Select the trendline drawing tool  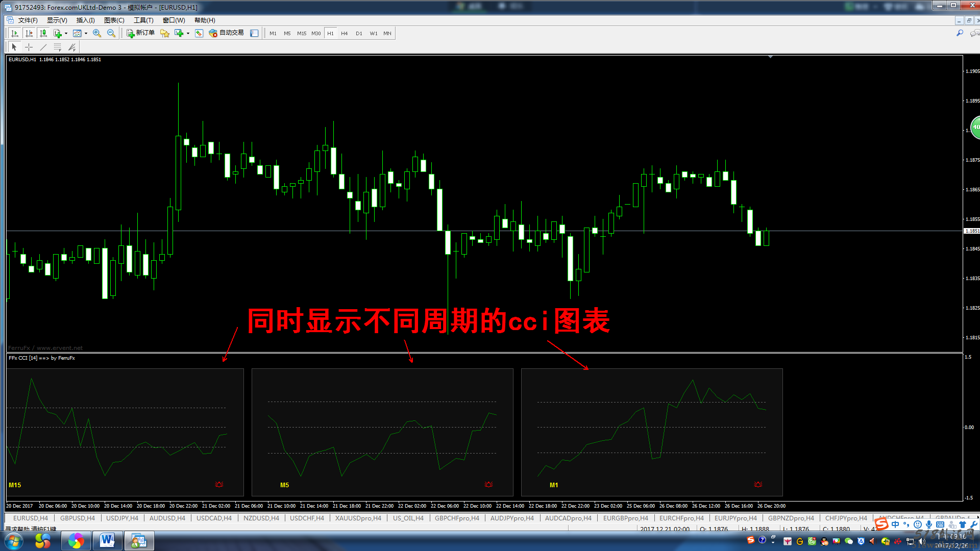coord(43,47)
